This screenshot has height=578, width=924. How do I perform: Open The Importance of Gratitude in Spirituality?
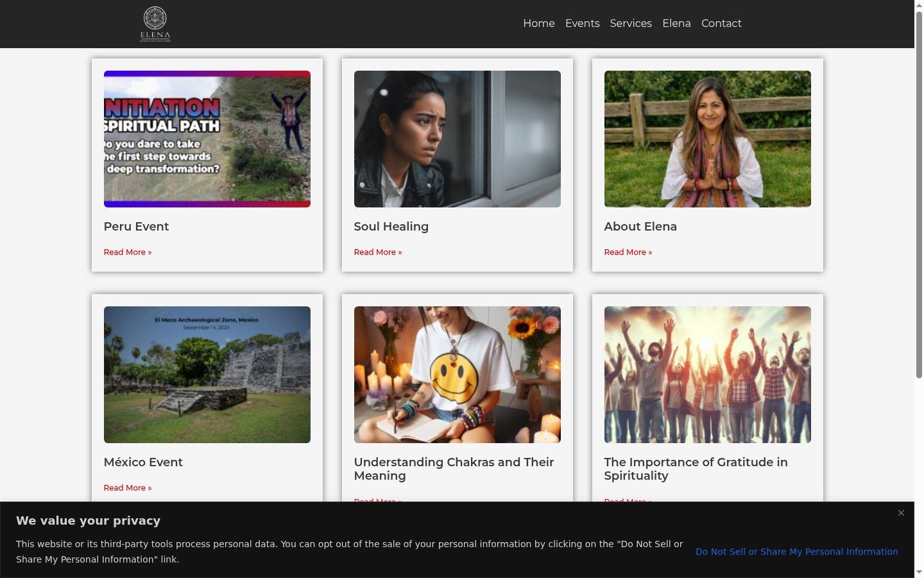coord(696,469)
